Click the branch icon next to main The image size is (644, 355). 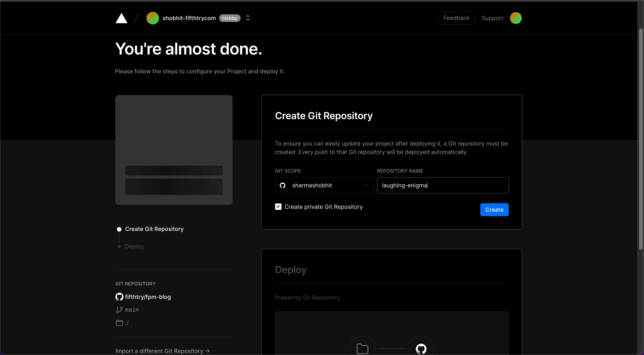(119, 310)
